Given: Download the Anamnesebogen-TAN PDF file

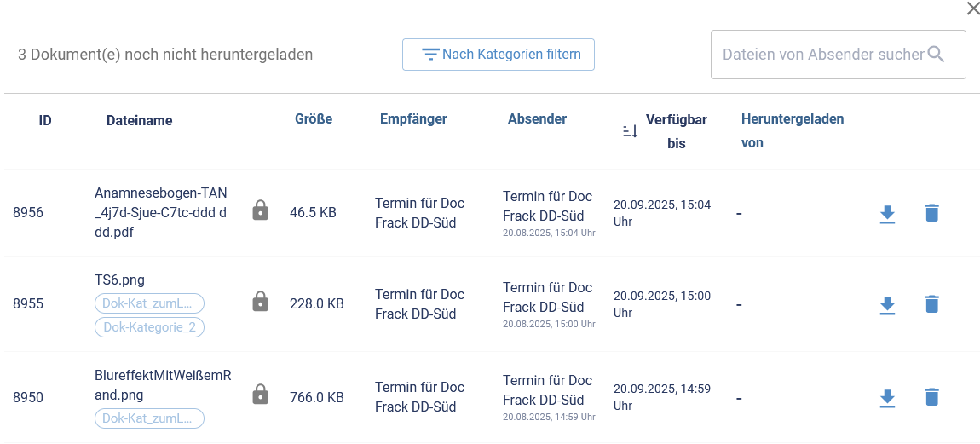Looking at the screenshot, I should 887,213.
